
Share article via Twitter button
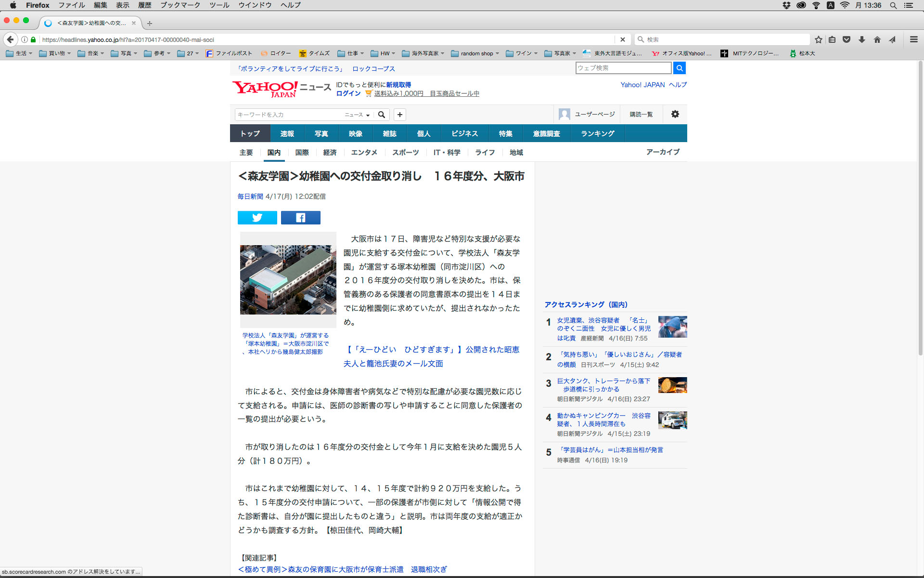(257, 218)
